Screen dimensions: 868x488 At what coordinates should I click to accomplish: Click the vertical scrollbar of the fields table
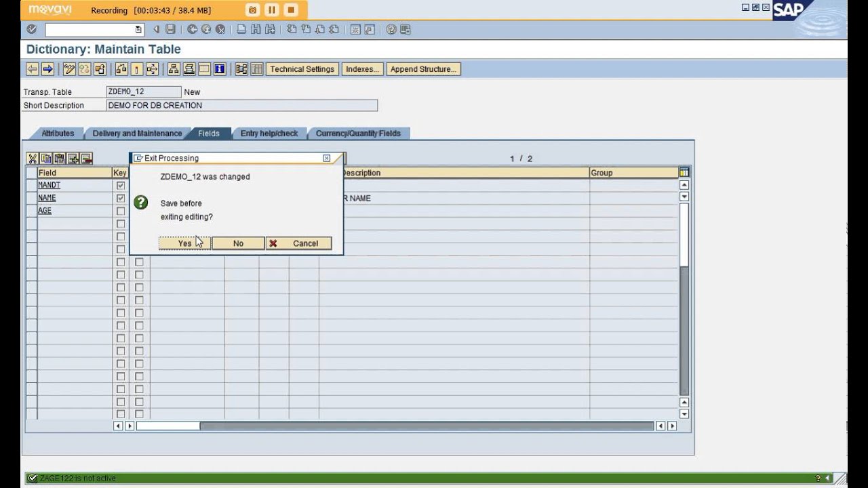684,300
